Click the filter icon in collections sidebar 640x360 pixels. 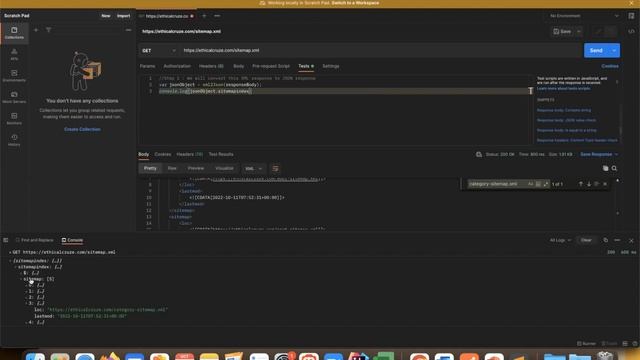coord(49,30)
